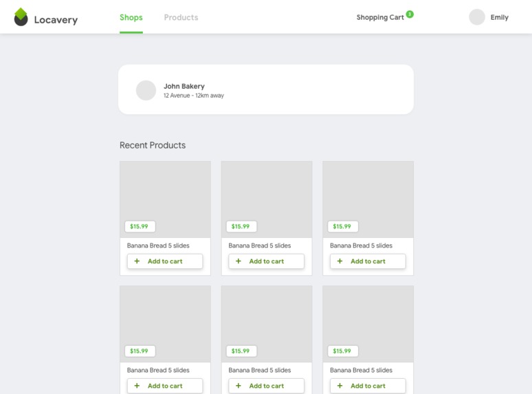Click the Locavery brand name text
The width and height of the screenshot is (532, 394).
(x=56, y=20)
